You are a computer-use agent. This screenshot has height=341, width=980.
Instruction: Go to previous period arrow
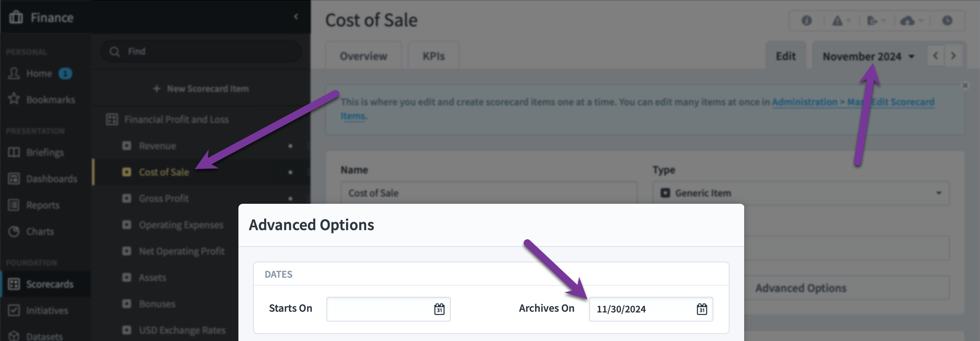coord(935,56)
